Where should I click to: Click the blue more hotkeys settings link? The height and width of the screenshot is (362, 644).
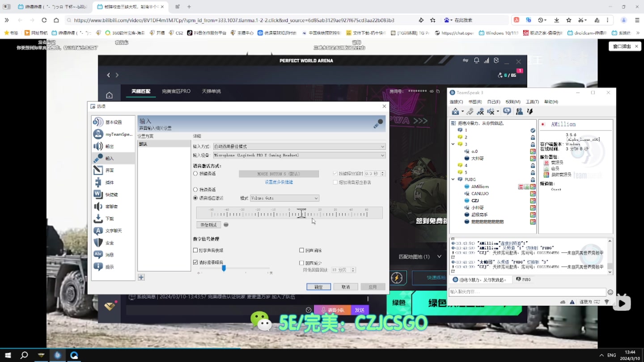(279, 182)
